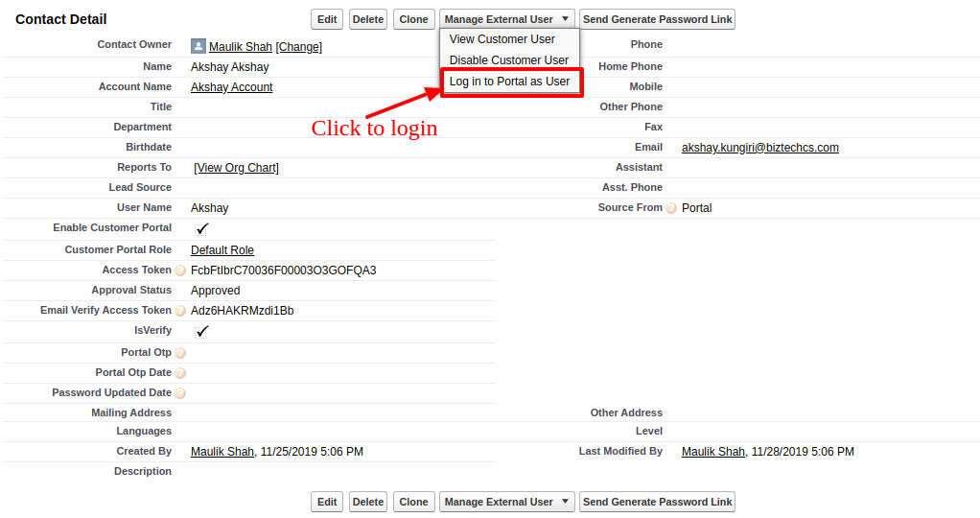Click help icon beside Portal Otp Date
Viewport: 980px width, 518px height.
180,373
